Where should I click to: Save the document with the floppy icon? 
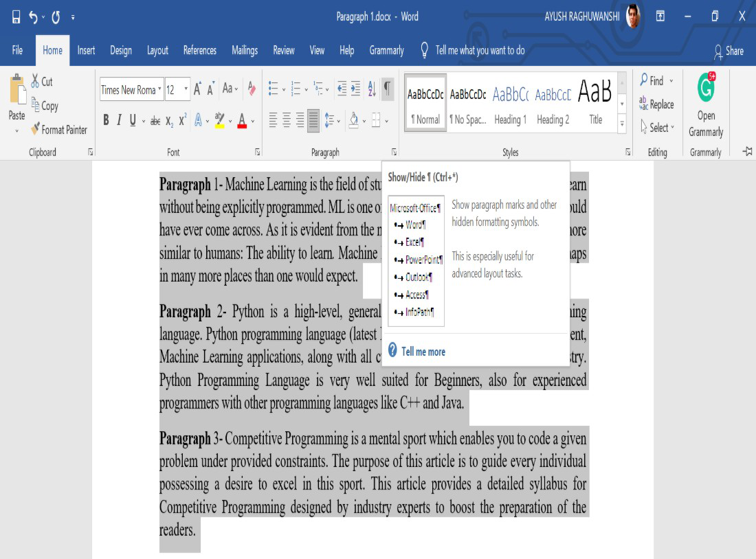(x=16, y=17)
